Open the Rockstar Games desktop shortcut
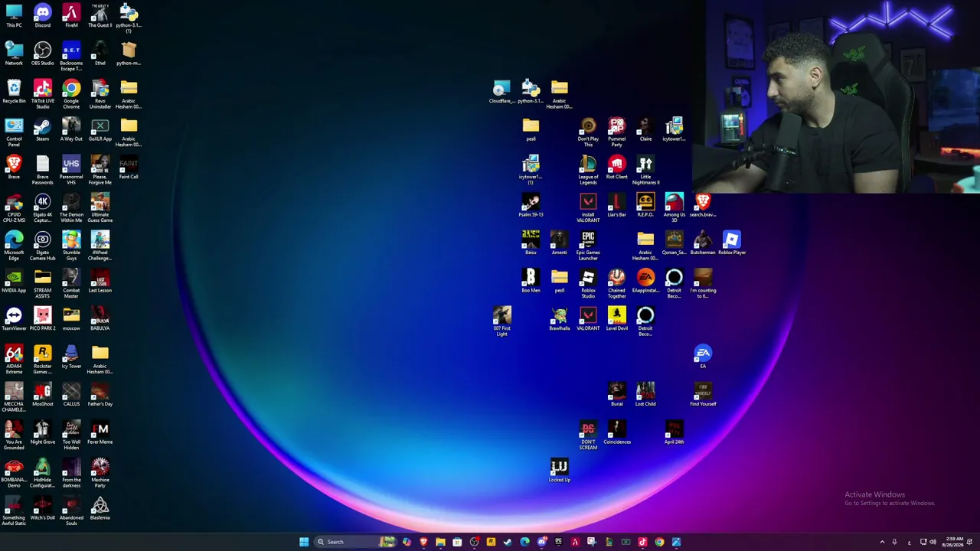The image size is (980, 551). coord(42,360)
